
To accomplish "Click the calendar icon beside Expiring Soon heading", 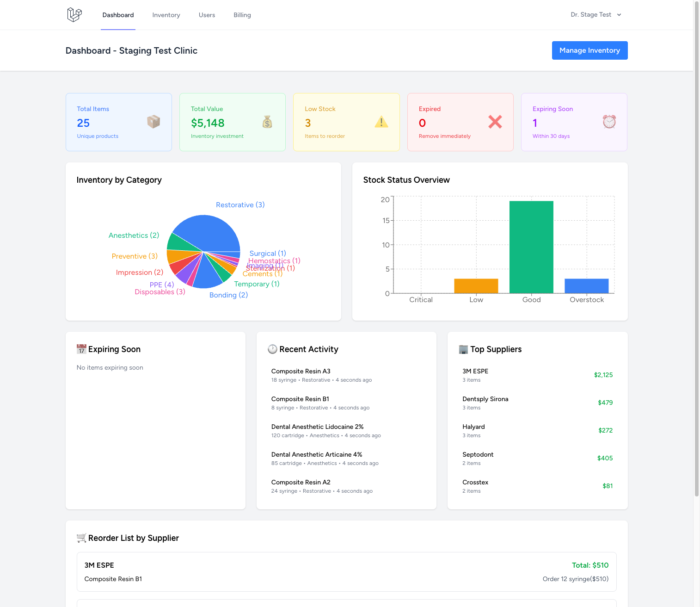I will click(81, 349).
